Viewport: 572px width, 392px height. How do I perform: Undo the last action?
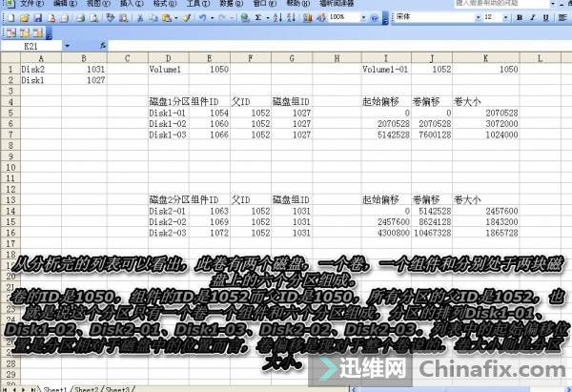click(203, 17)
